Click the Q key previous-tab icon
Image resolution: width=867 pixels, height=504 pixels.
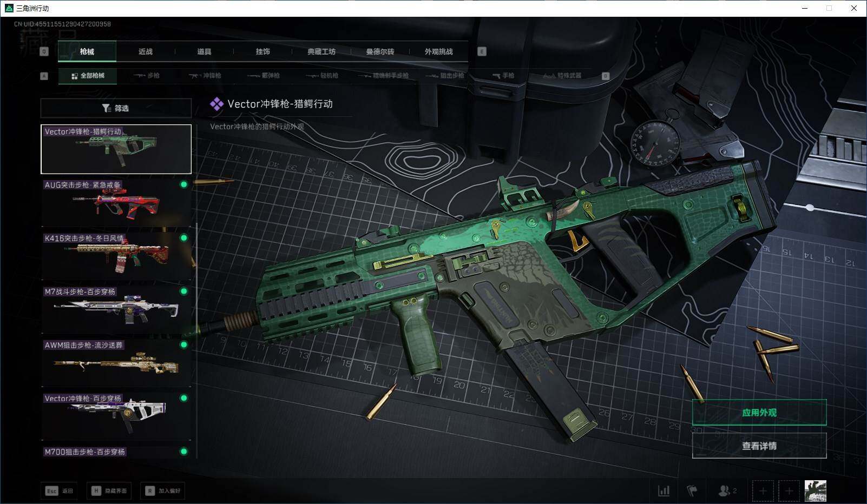(44, 51)
